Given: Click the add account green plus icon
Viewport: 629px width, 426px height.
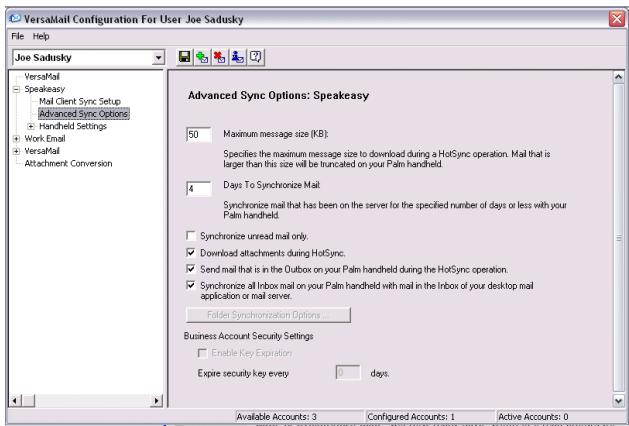Looking at the screenshot, I should 202,57.
